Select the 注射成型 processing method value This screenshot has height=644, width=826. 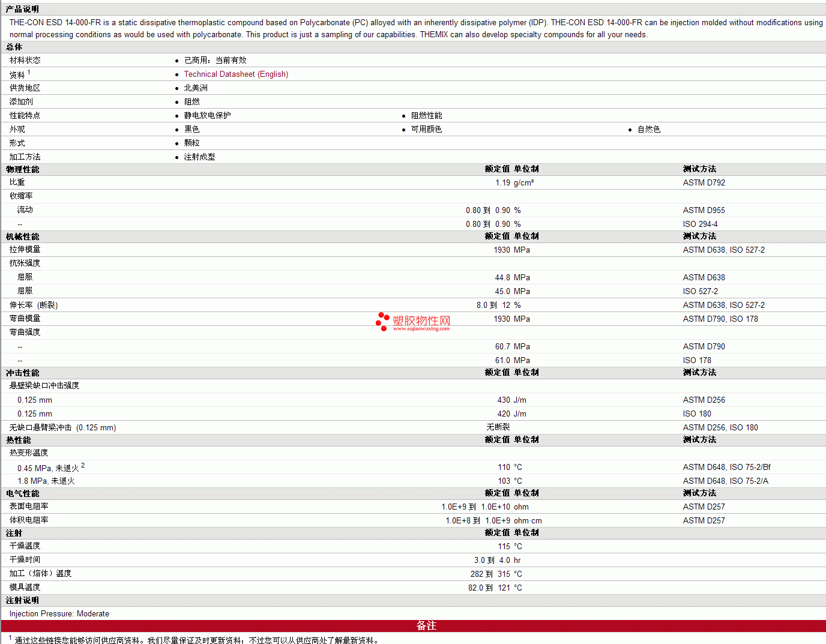coord(199,157)
